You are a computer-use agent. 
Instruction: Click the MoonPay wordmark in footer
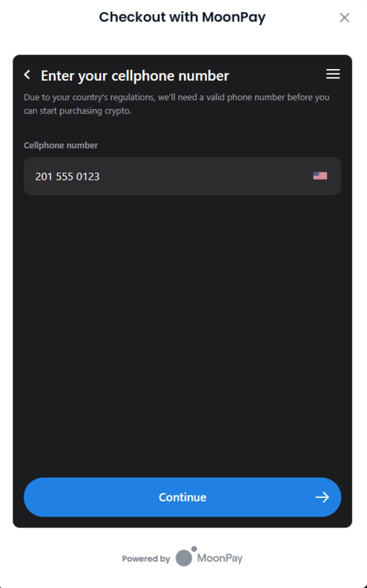pyautogui.click(x=220, y=558)
